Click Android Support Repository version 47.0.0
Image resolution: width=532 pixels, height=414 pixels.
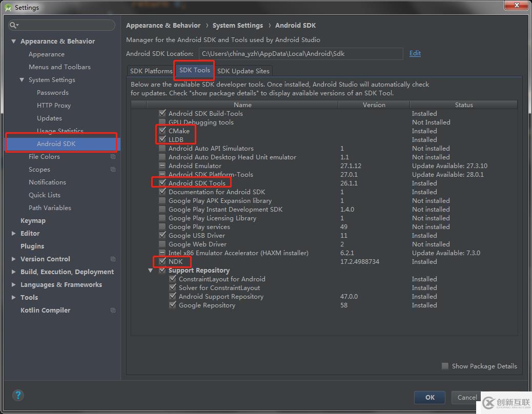point(349,296)
